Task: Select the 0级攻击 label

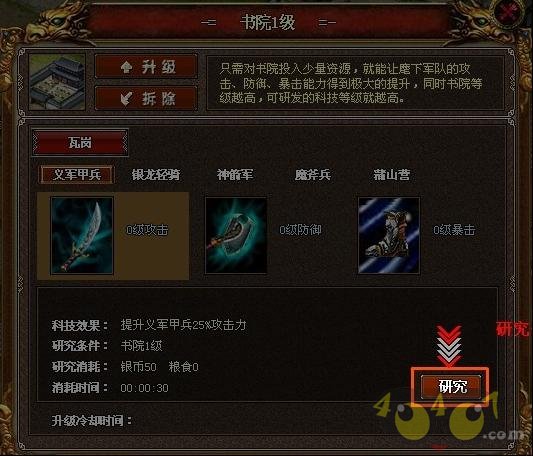Action: [147, 230]
